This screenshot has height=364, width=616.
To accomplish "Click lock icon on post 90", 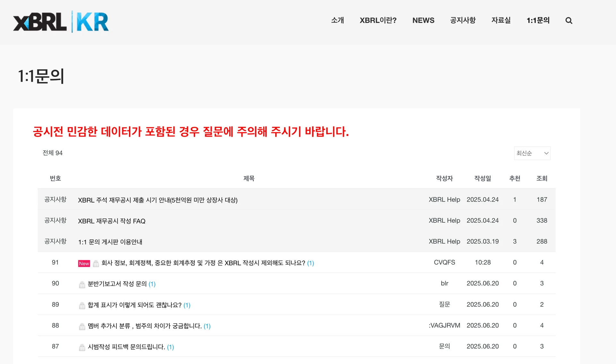I will (82, 284).
